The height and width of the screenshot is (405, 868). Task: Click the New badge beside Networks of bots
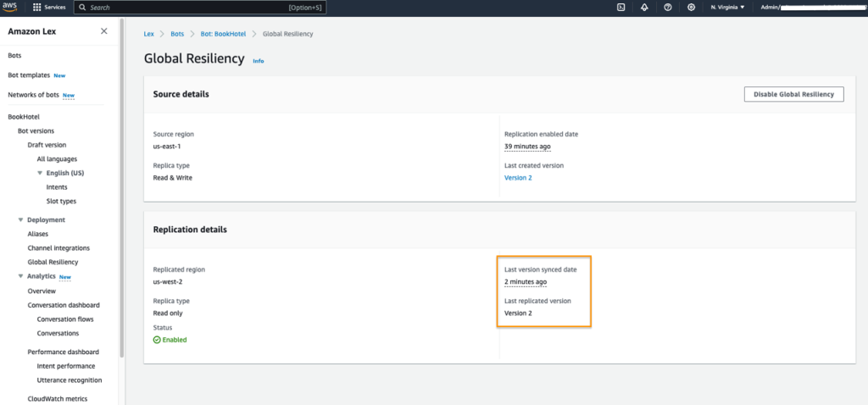click(69, 95)
